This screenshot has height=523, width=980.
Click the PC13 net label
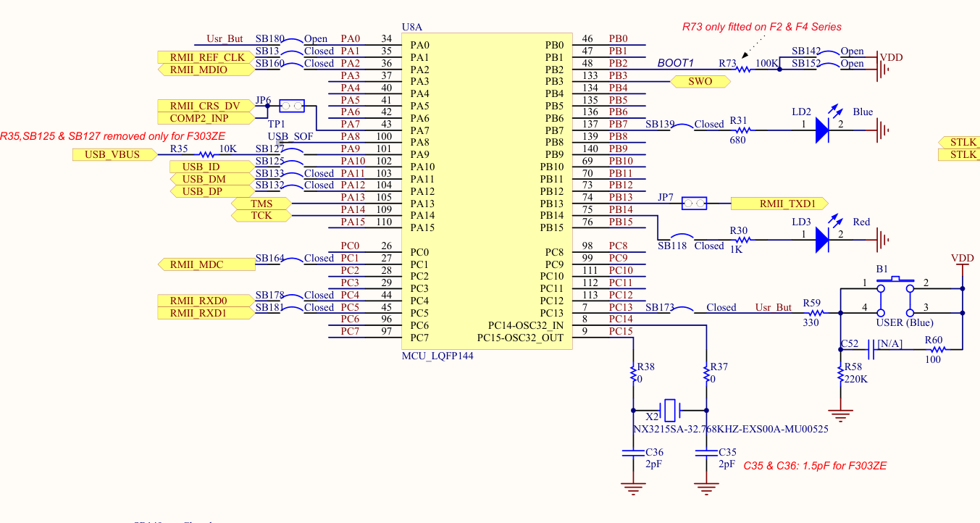coord(621,306)
